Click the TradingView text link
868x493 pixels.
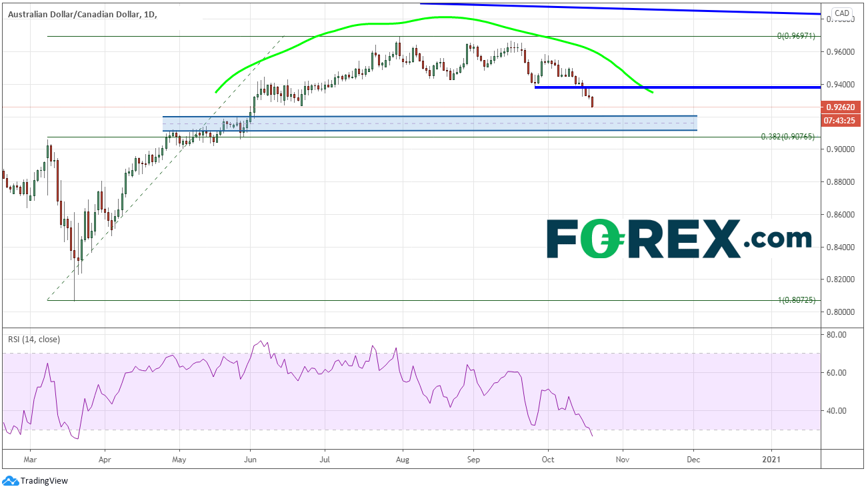[44, 480]
